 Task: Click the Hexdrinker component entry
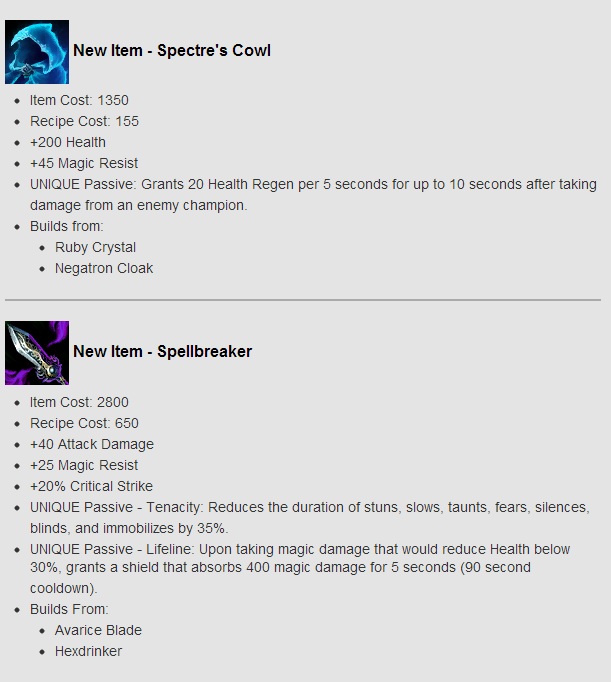(x=88, y=651)
